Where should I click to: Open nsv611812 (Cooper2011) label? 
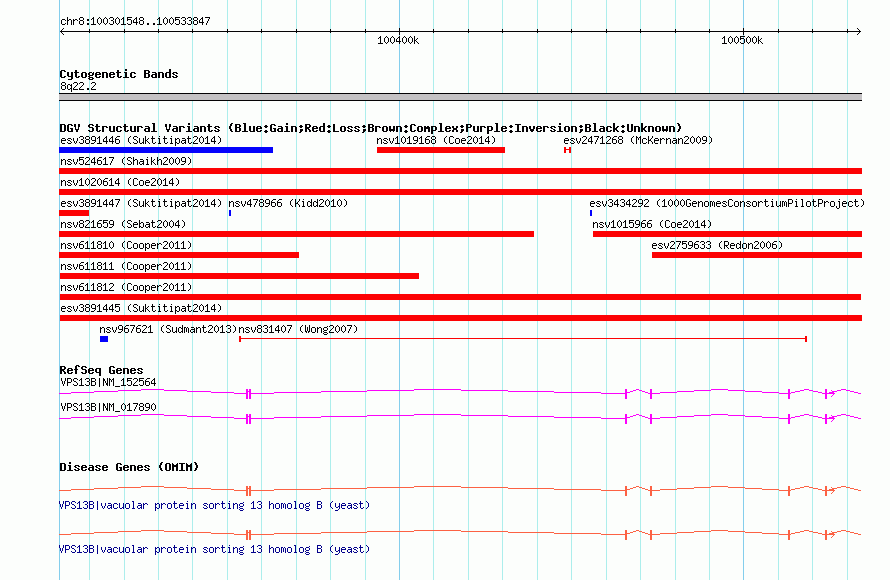click(x=126, y=287)
